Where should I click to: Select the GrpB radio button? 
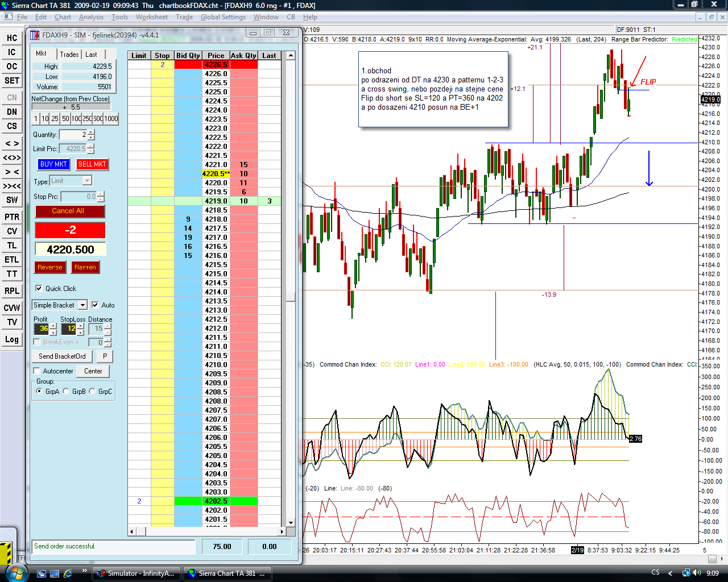[66, 391]
